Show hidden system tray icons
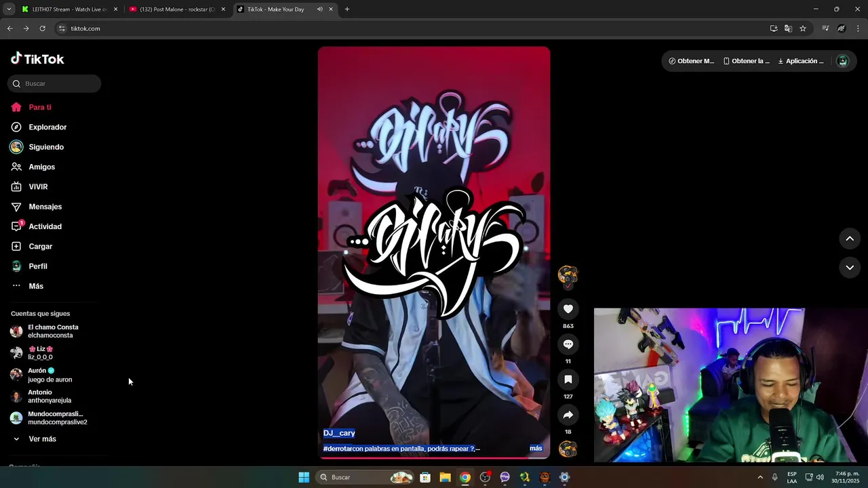 point(759,477)
